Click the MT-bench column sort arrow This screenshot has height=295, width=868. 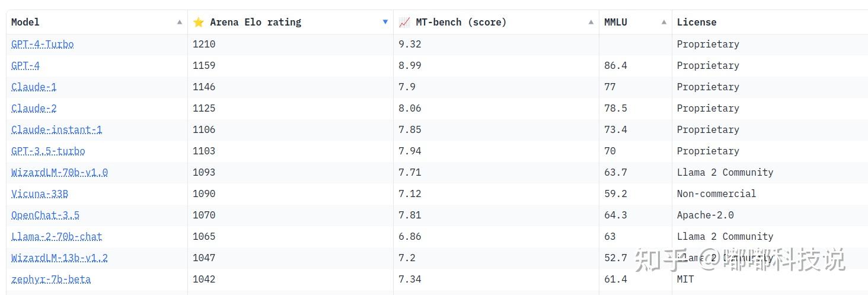click(591, 23)
